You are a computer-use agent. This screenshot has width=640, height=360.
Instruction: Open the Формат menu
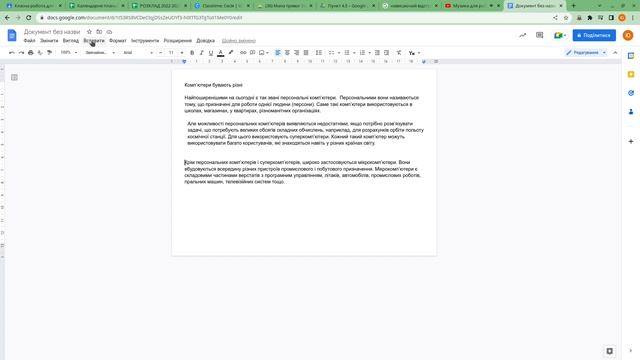(118, 41)
